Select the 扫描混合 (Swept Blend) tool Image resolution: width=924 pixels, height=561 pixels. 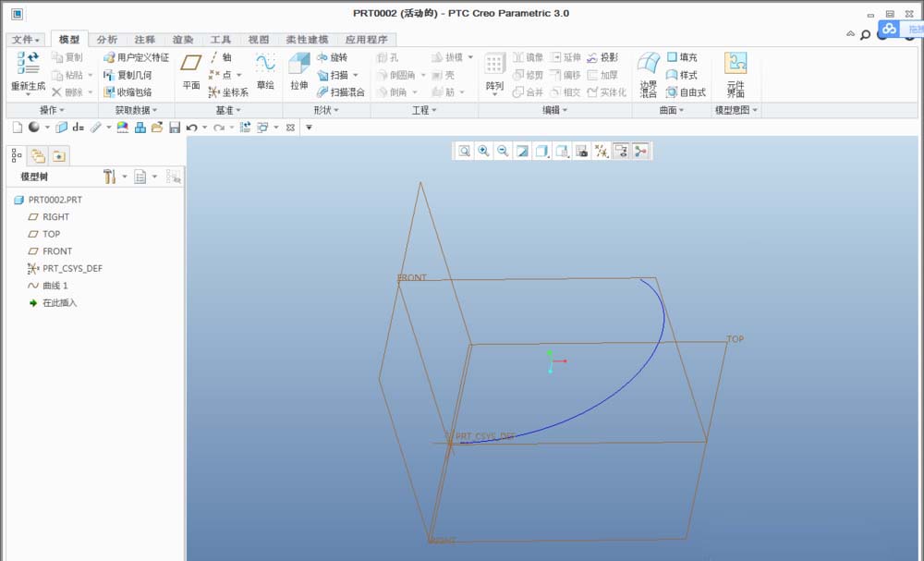pos(341,91)
